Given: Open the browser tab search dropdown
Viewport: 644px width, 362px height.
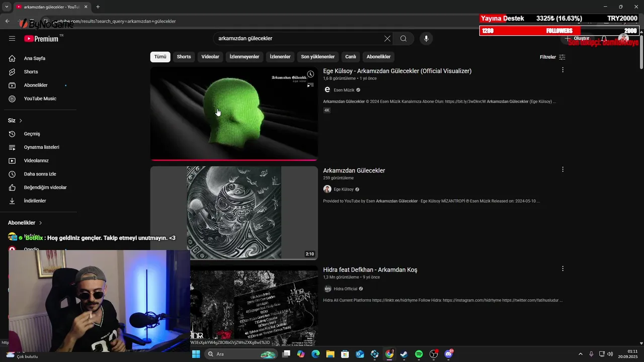Looking at the screenshot, I should (x=6, y=7).
